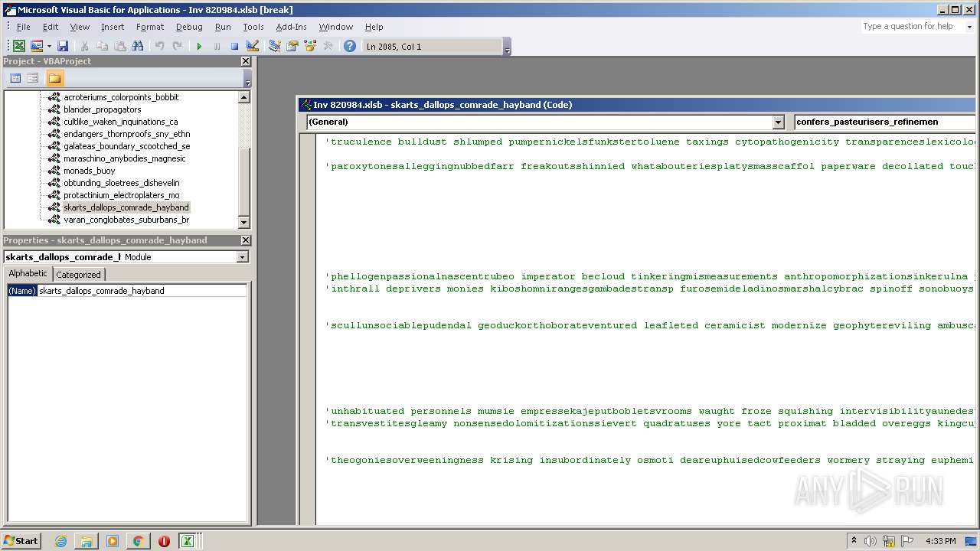Click the Break pause icon

point(217,46)
